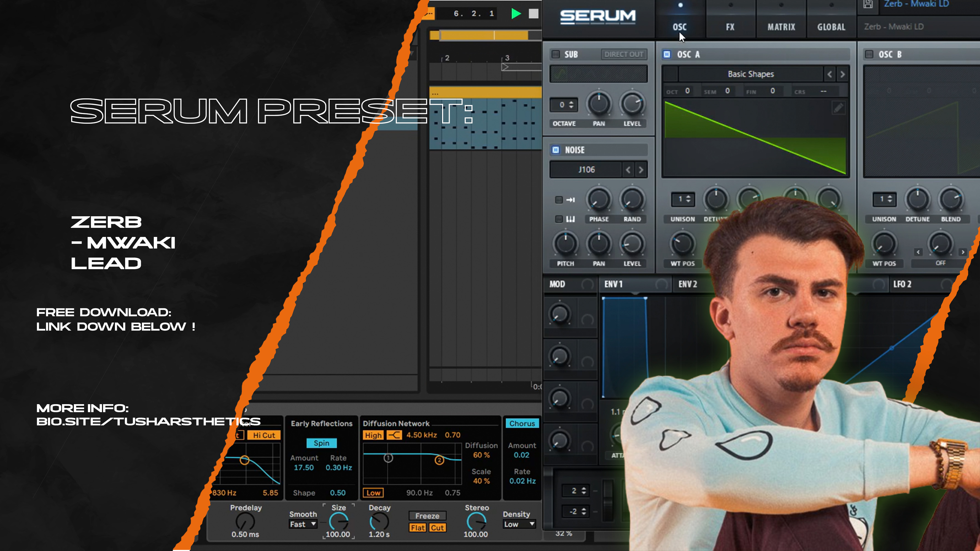The image size is (980, 551).
Task: Click the reverb Stereo knob
Action: (476, 521)
